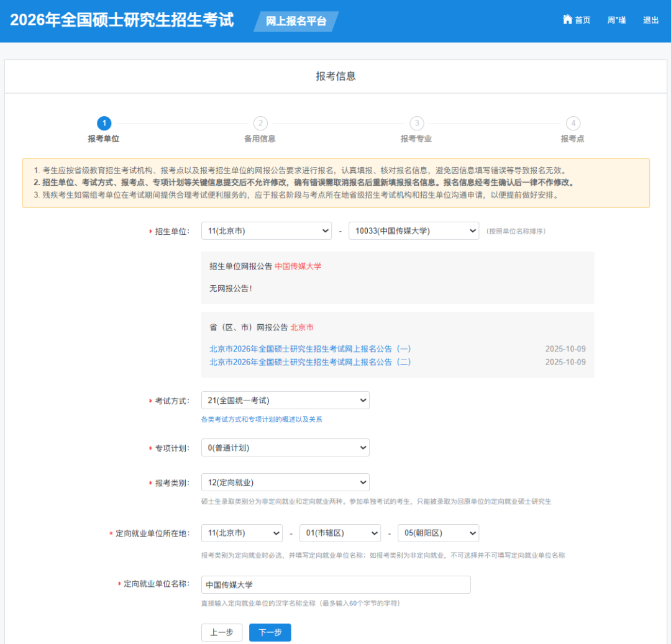Click the 定向就业单位名称 input field

(x=335, y=584)
